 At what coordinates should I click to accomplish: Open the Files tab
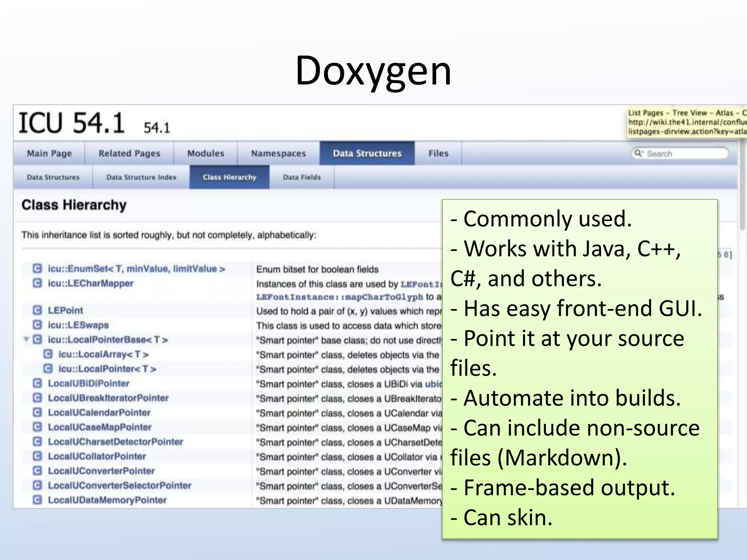point(438,153)
